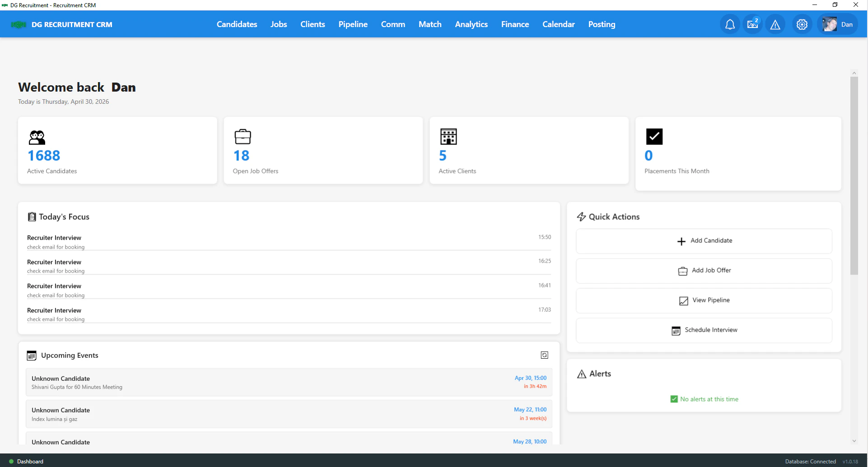The image size is (868, 467).
Task: Click the Add Candidate button
Action: click(x=704, y=241)
